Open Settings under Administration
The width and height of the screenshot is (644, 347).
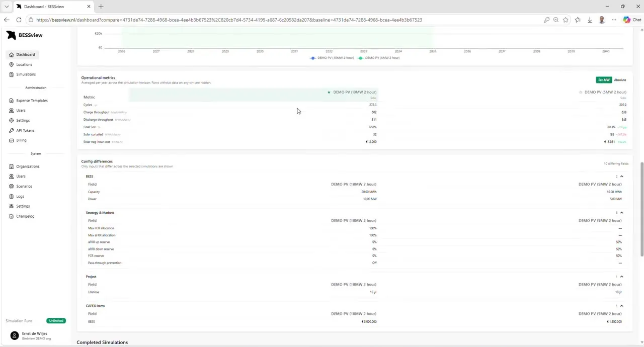click(x=23, y=121)
